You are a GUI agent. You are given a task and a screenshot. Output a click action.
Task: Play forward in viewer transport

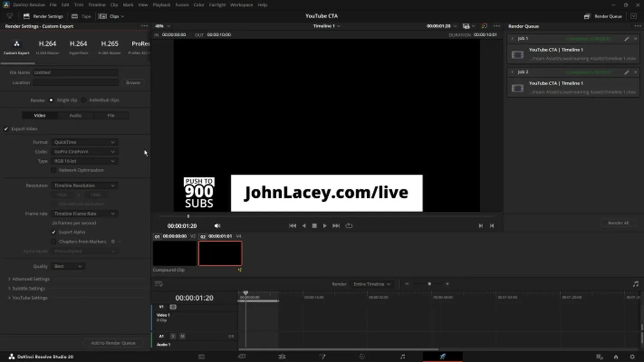(325, 226)
